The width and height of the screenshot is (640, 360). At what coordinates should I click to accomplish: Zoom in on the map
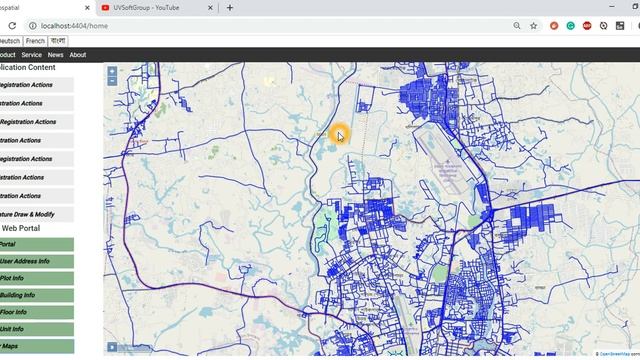[x=112, y=71]
